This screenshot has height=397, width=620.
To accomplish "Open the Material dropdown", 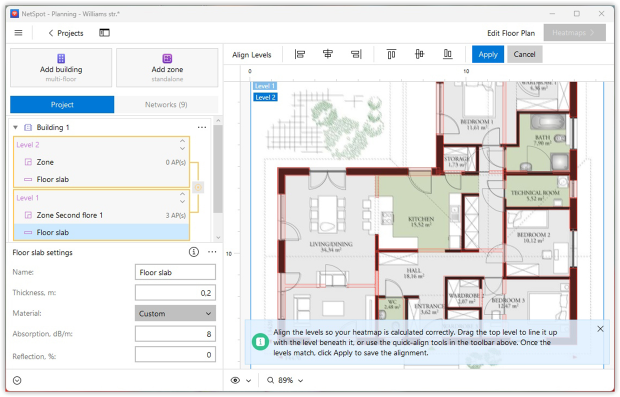I will click(175, 314).
